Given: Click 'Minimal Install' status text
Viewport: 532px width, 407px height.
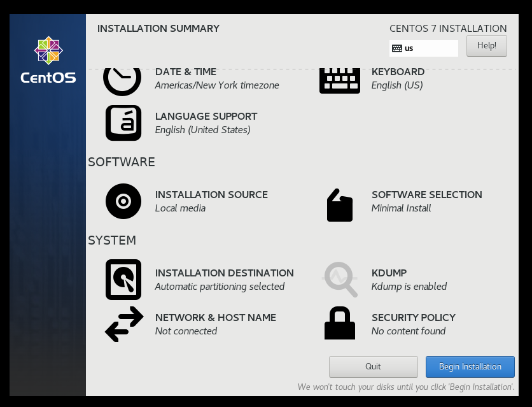Looking at the screenshot, I should 402,208.
